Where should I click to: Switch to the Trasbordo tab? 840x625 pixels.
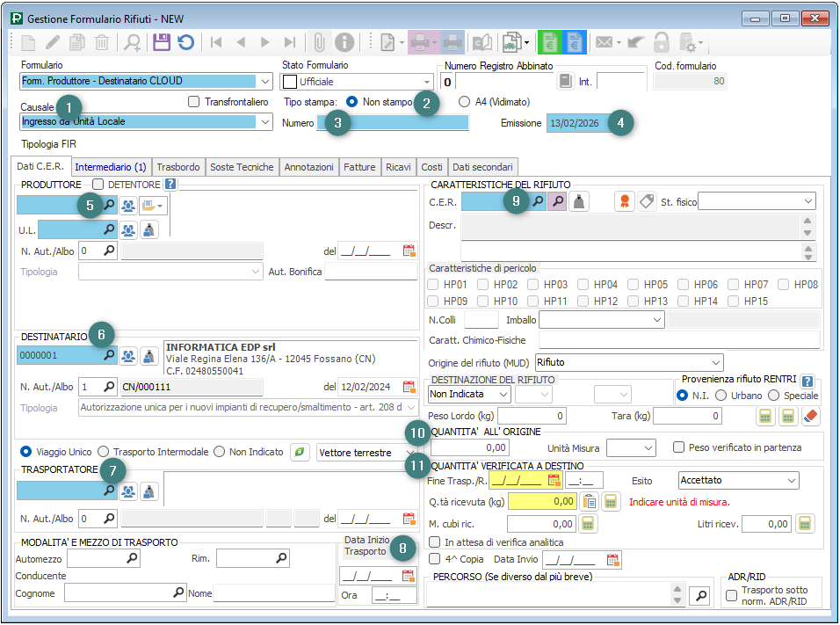(178, 166)
